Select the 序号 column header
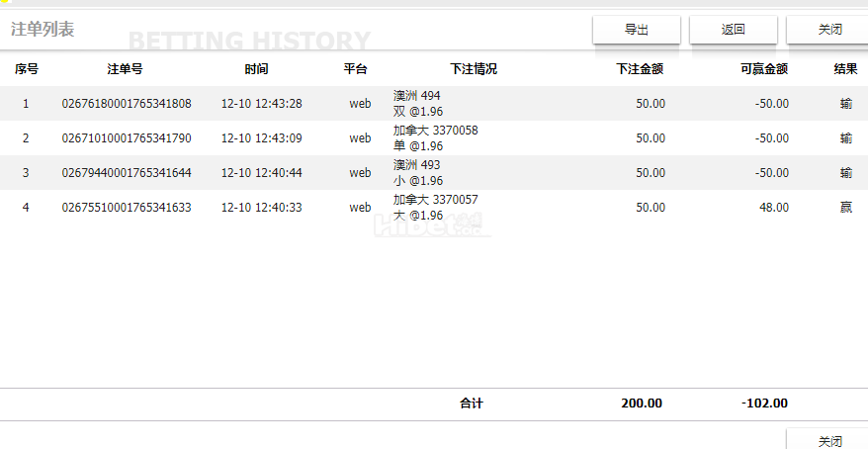Screen dimensions: 868x449 26,69
